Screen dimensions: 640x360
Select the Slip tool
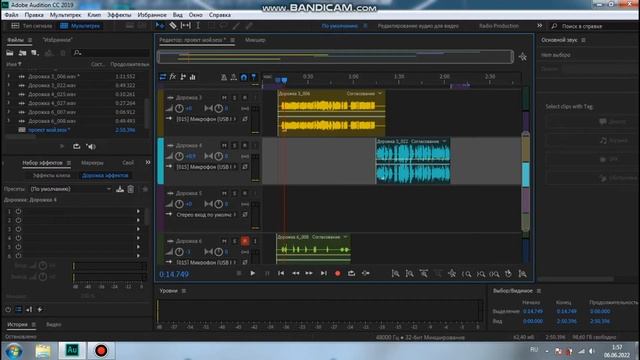tap(186, 26)
